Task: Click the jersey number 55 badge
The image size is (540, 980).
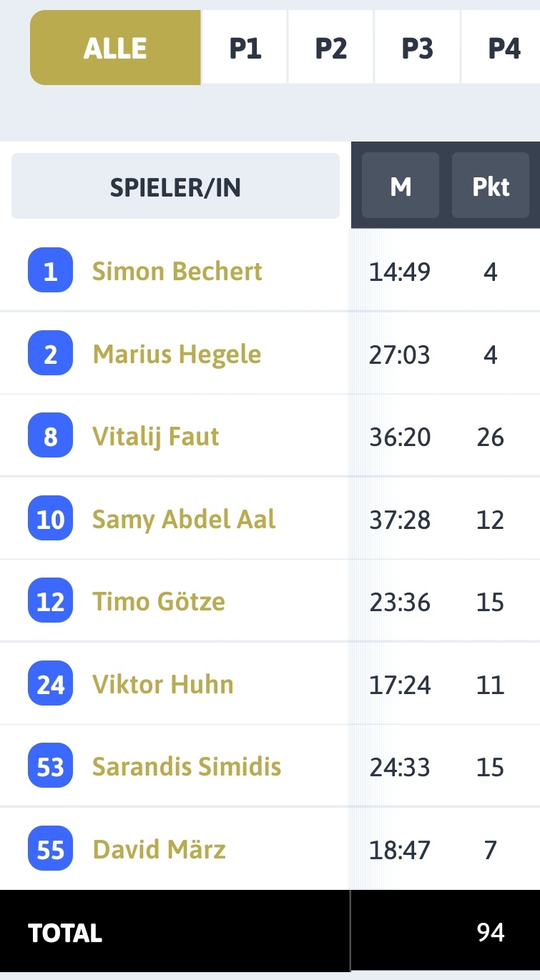Action: [51, 848]
